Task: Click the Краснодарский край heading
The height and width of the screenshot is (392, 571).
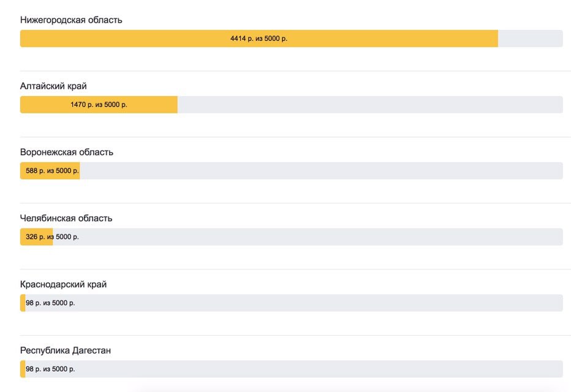Action: tap(63, 284)
